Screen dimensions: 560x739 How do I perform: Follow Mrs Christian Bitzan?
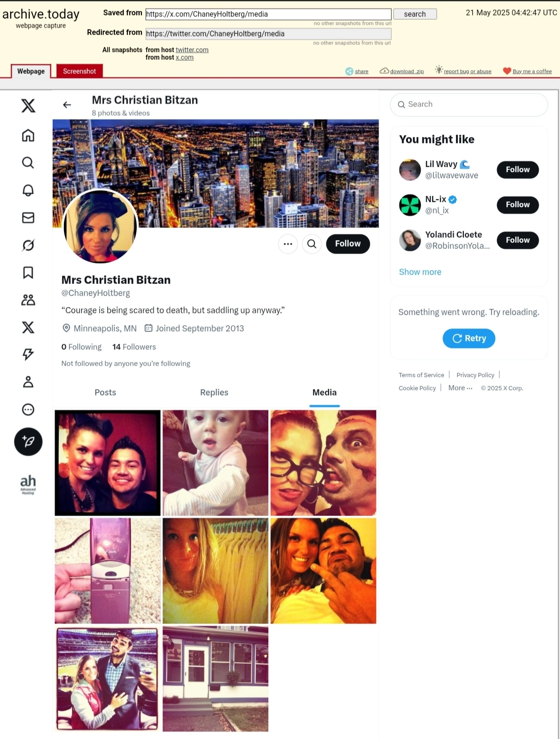tap(348, 244)
